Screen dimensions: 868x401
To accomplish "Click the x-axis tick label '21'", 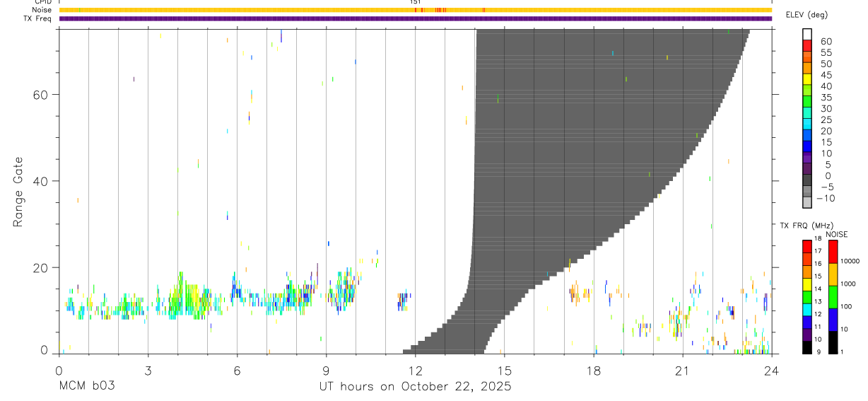I will coord(683,370).
